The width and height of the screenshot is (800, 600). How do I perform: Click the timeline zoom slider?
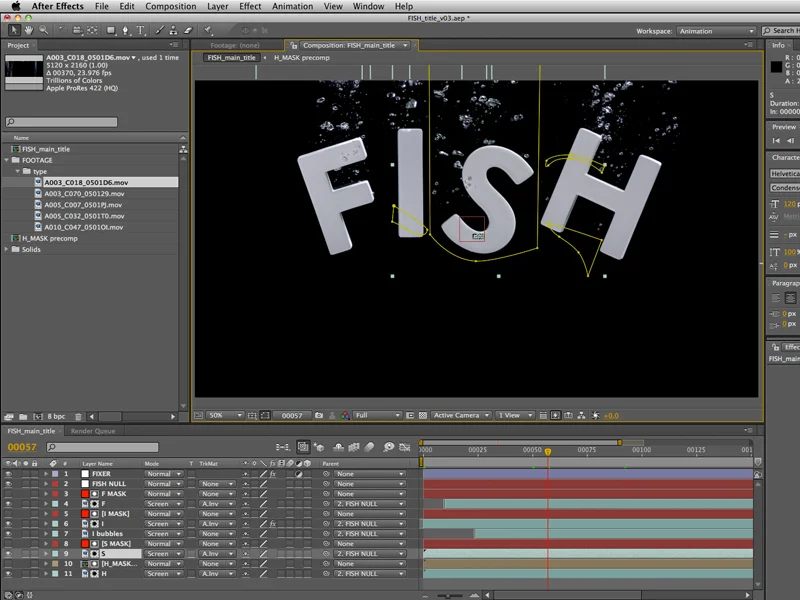448,595
